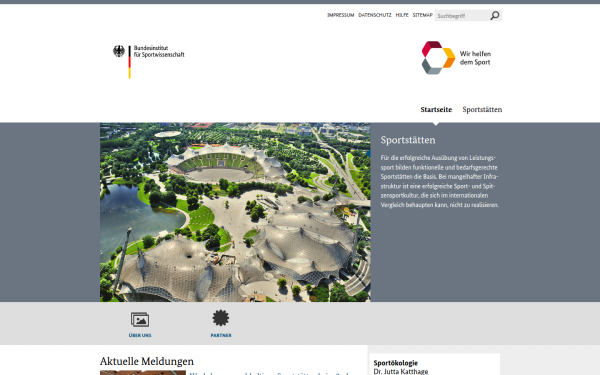Open the Sitemap link
Viewport: 600px width, 375px height.
(x=422, y=15)
